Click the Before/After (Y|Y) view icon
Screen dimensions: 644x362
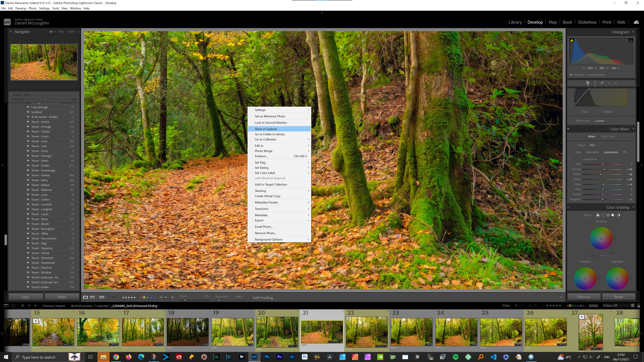(102, 297)
